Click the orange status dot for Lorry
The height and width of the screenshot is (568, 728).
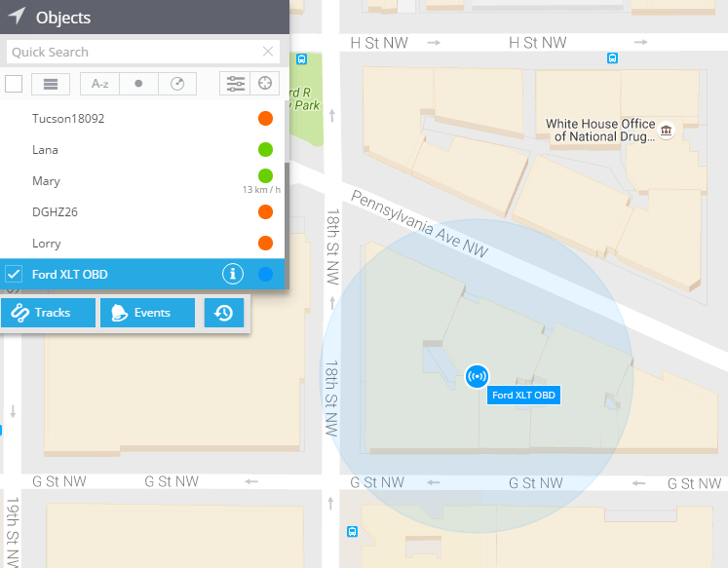(266, 244)
